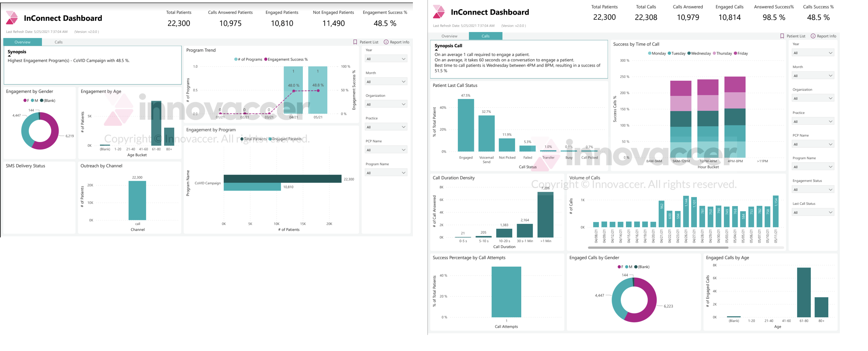Click InConnect logo in right dashboard

pyautogui.click(x=439, y=12)
